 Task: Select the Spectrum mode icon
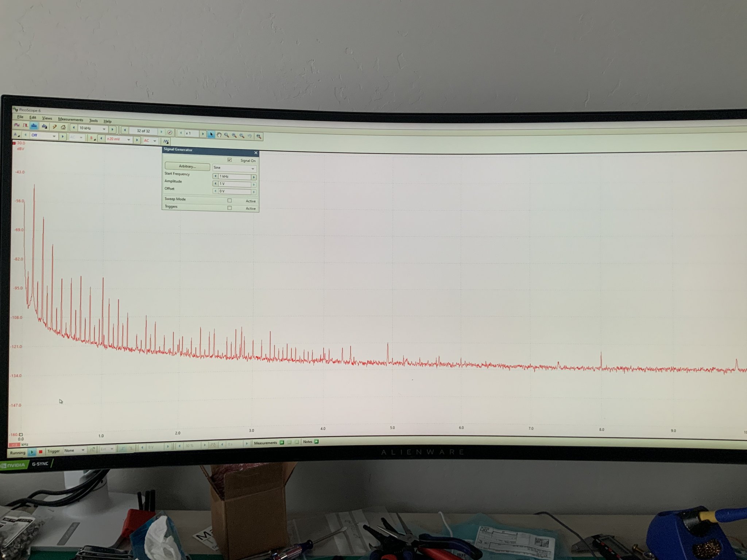coord(34,125)
